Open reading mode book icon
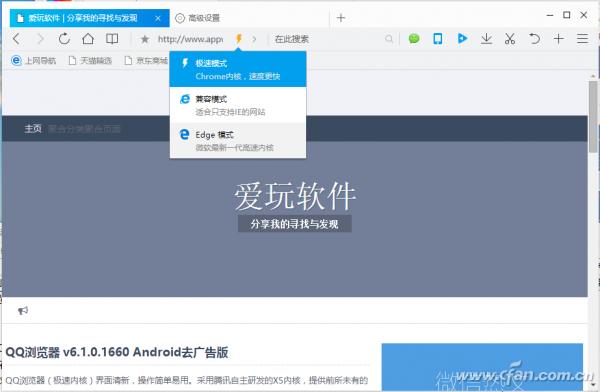 pos(112,39)
